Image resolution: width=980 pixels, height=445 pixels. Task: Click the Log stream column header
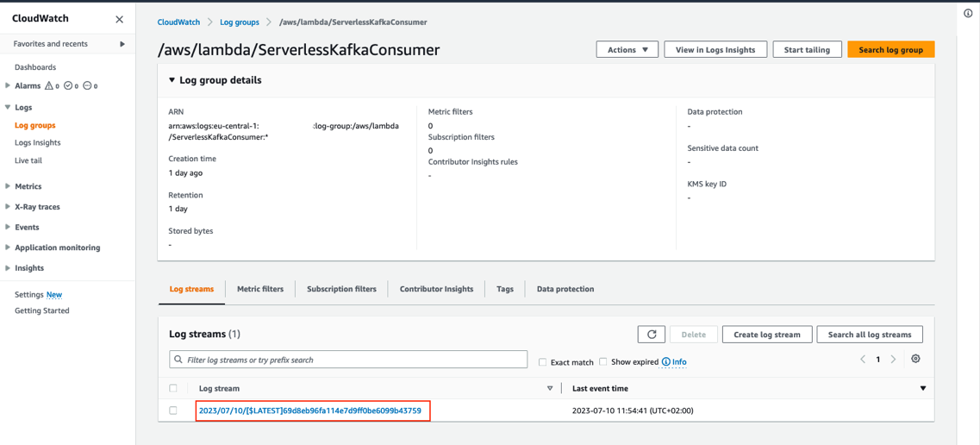(220, 388)
